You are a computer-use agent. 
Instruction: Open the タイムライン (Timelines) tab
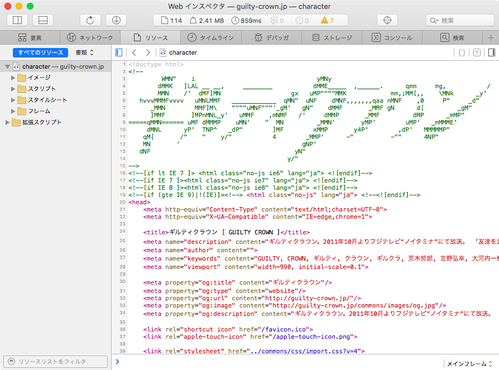211,38
